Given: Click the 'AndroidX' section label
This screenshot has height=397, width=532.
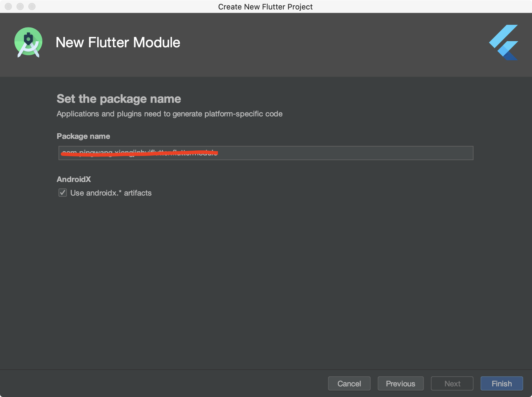Looking at the screenshot, I should coord(74,179).
